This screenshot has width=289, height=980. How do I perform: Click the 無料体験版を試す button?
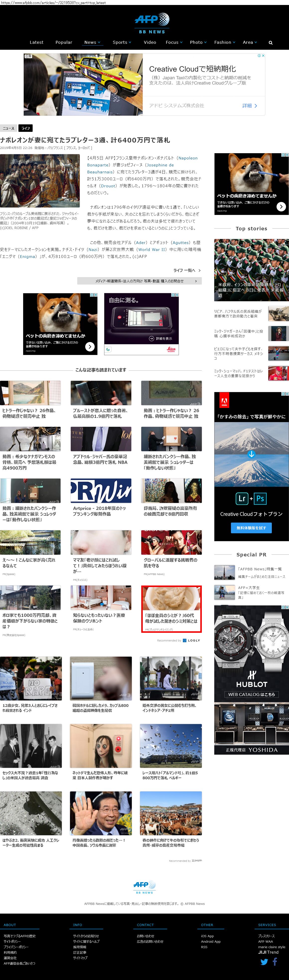point(251,528)
